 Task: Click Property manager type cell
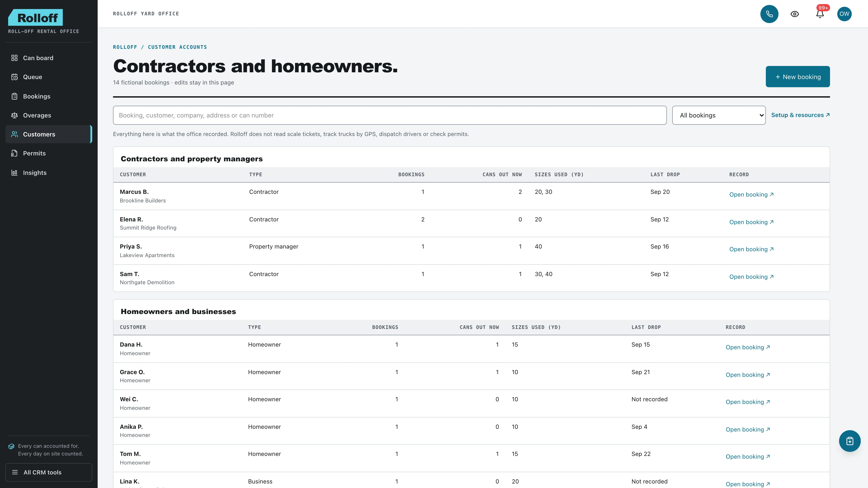click(x=274, y=246)
